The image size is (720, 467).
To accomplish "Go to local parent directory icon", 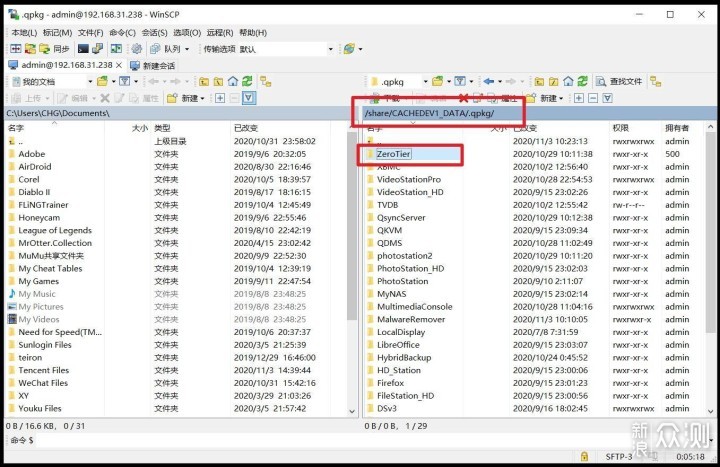I will [204, 82].
